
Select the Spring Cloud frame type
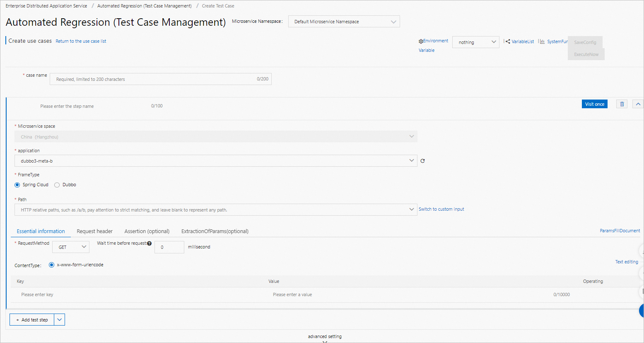(17, 185)
